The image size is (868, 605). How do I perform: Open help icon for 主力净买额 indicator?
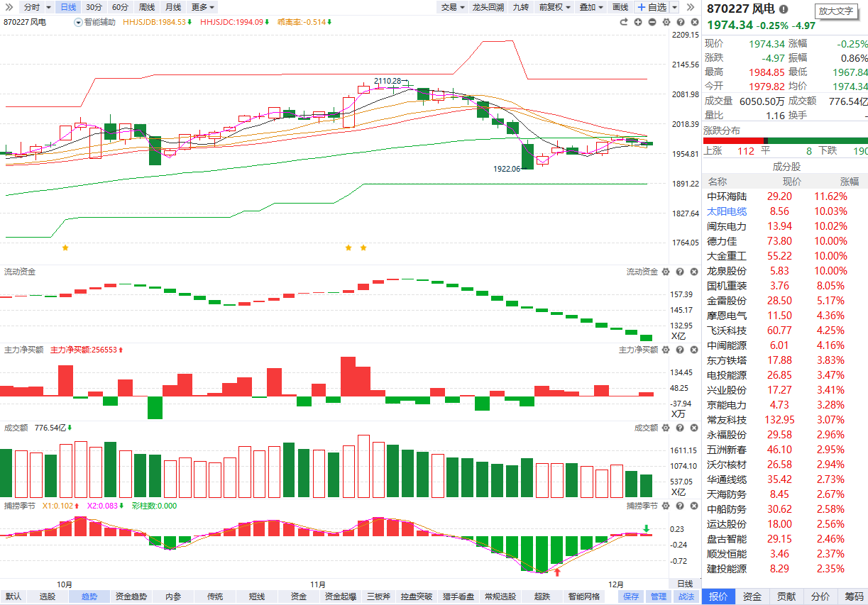coord(680,350)
